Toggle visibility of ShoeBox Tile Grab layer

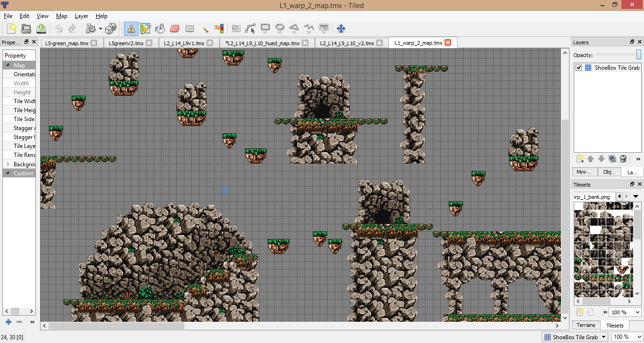579,68
